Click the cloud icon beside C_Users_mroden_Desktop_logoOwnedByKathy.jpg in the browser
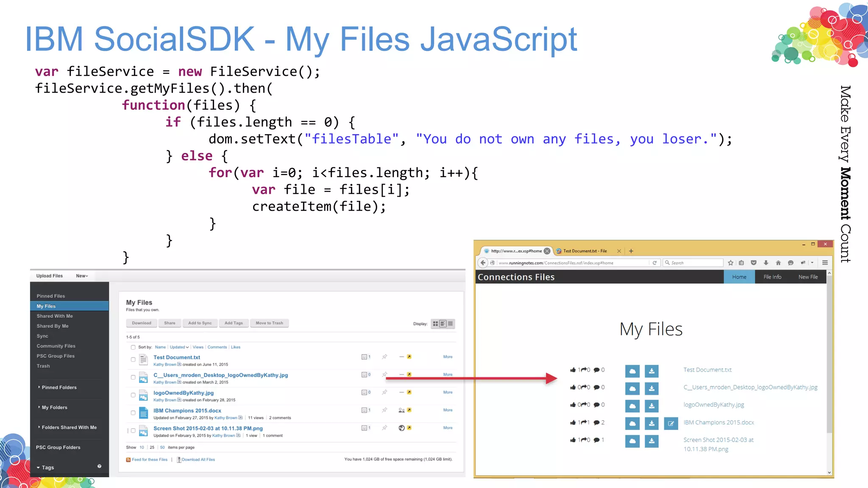868x488 pixels. coord(632,388)
